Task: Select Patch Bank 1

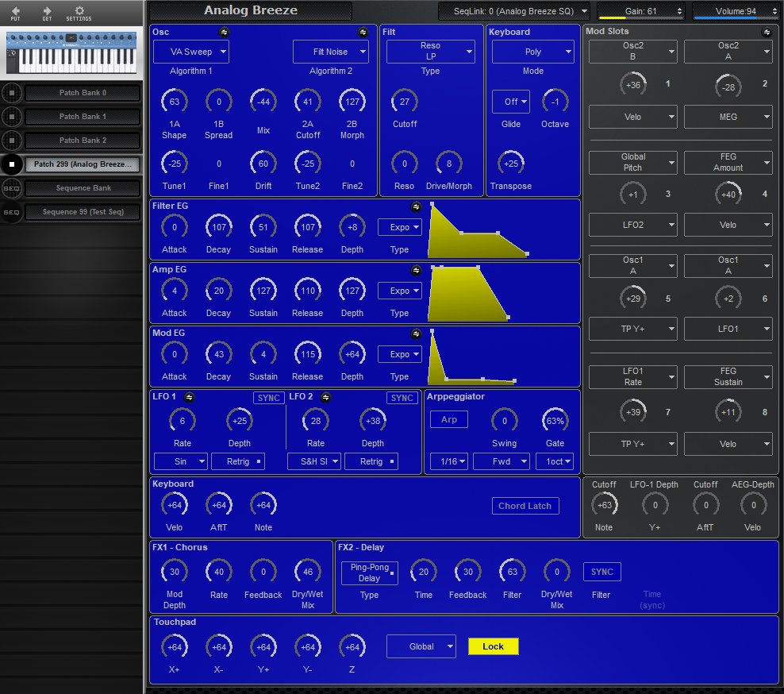Action: click(83, 117)
